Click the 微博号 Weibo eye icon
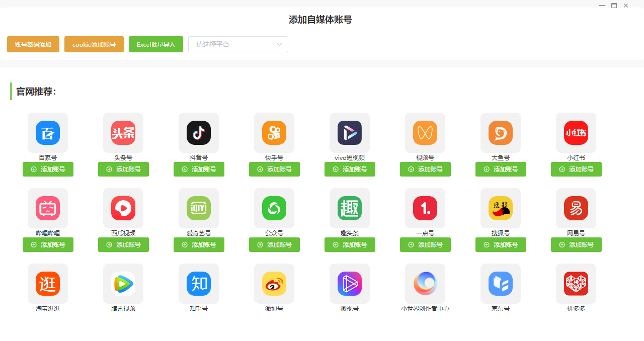The height and width of the screenshot is (341, 644). 274,284
